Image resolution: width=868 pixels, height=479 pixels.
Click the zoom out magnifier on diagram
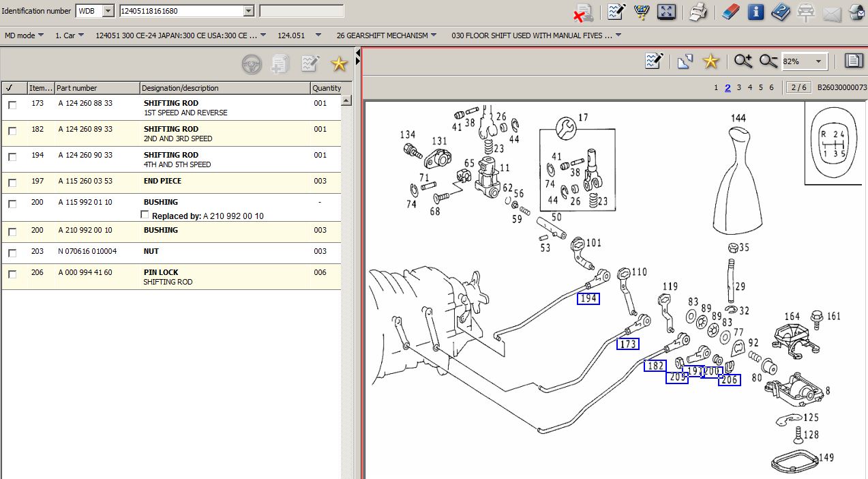click(768, 61)
